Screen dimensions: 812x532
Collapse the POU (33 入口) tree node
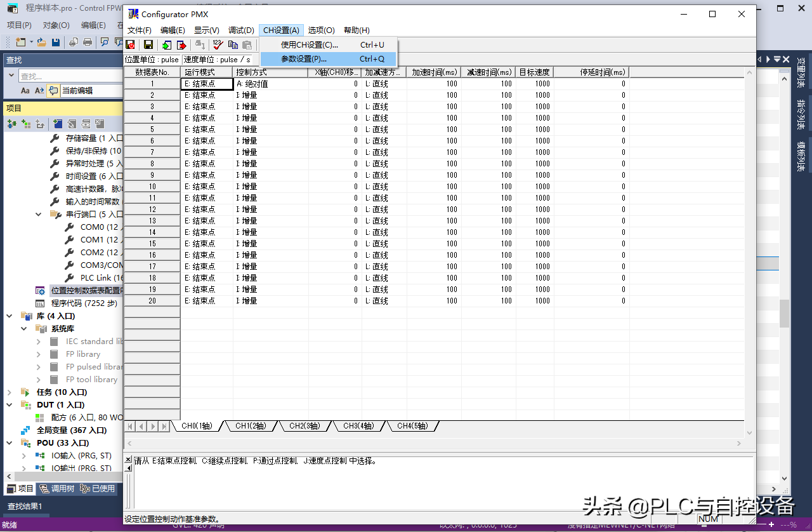10,443
